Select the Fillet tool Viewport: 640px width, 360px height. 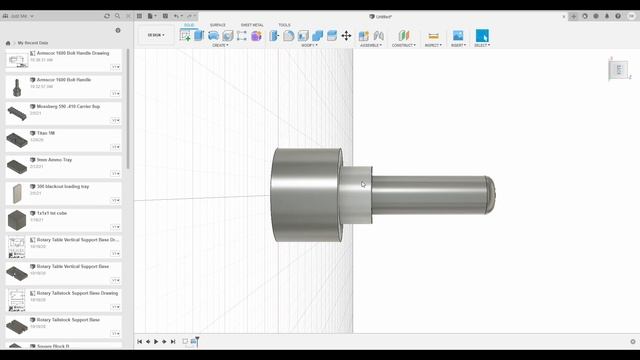click(x=289, y=36)
